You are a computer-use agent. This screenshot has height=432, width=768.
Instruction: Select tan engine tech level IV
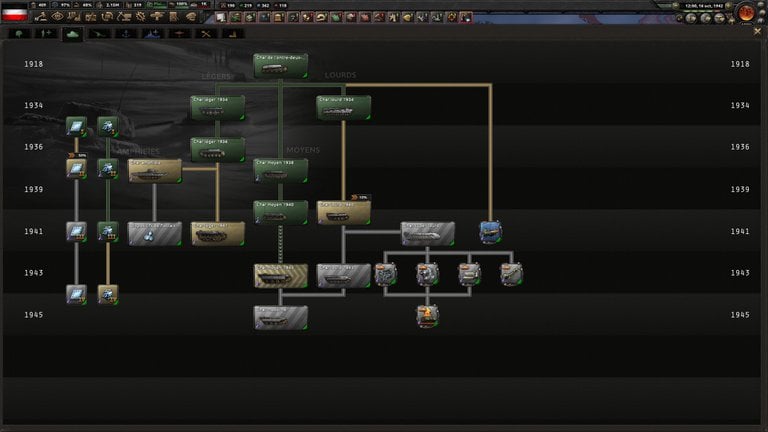(108, 295)
